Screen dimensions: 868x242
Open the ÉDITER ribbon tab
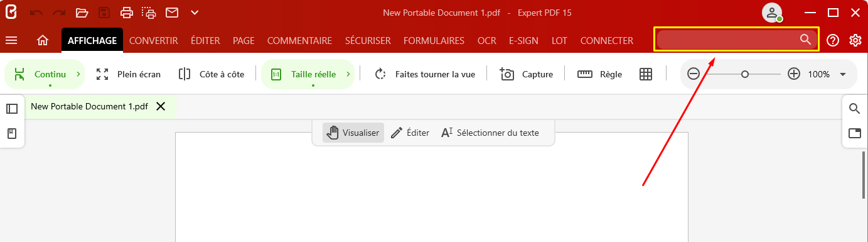point(205,40)
